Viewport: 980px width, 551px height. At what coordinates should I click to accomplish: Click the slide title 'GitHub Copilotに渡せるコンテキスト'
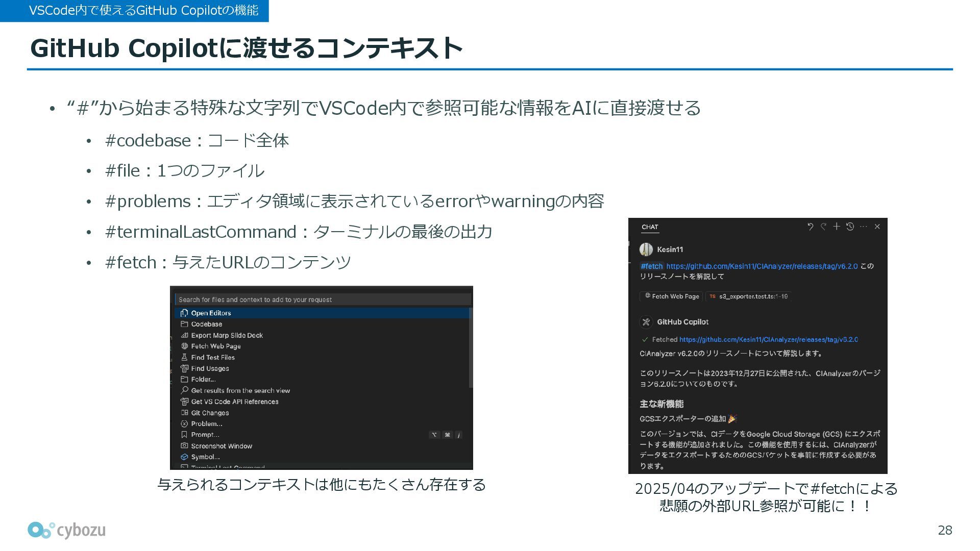tap(247, 48)
